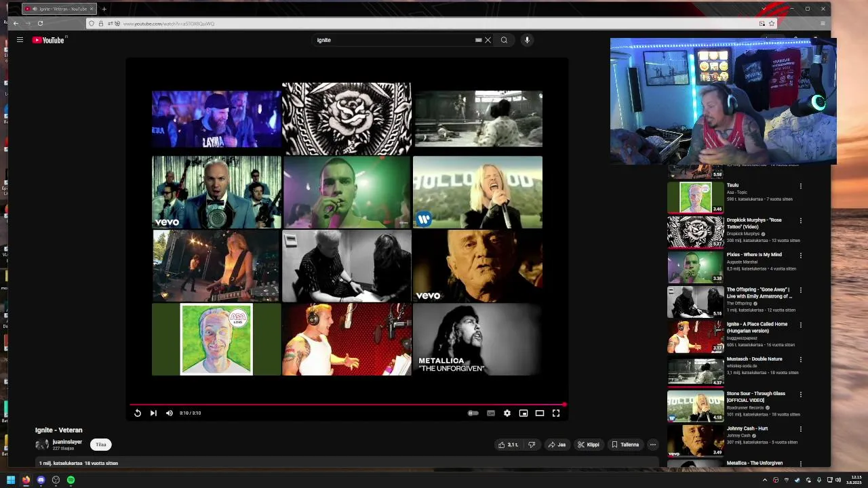Image resolution: width=868 pixels, height=488 pixels.
Task: Open options menu for Pixies video
Action: pos(801,256)
